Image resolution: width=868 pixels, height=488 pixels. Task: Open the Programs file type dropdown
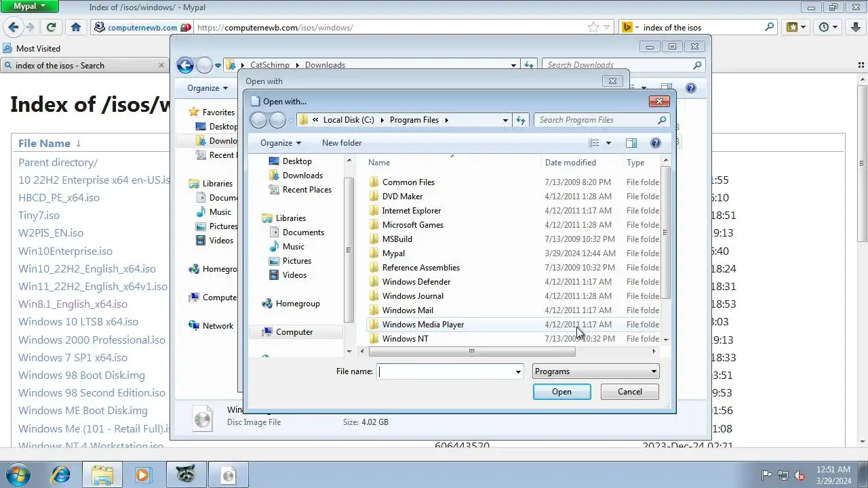595,371
